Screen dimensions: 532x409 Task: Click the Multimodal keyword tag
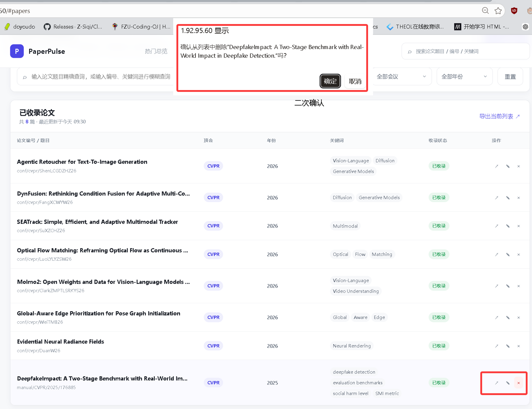(x=345, y=226)
